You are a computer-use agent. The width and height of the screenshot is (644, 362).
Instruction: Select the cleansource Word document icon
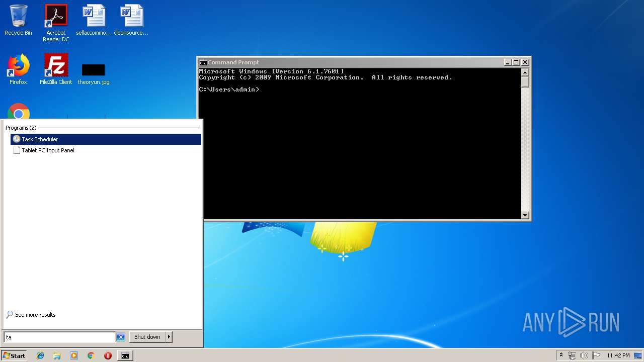(131, 20)
